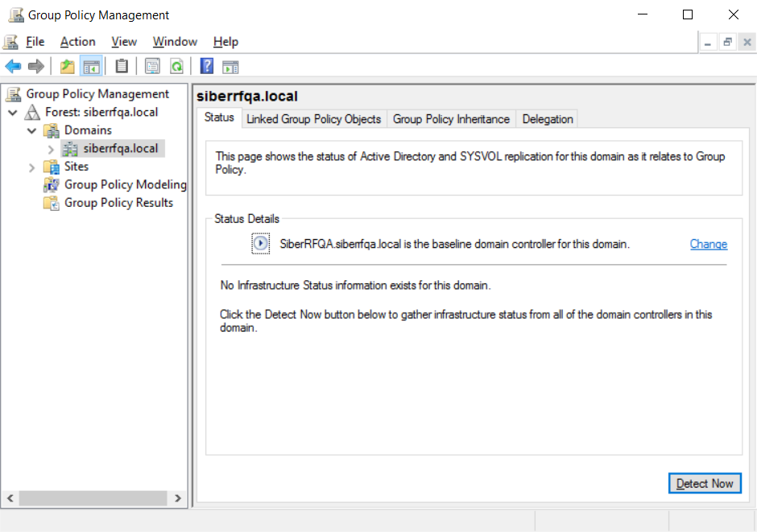This screenshot has width=757, height=532.
Task: Collapse the Forest: siberrfqa.local node
Action: [13, 113]
